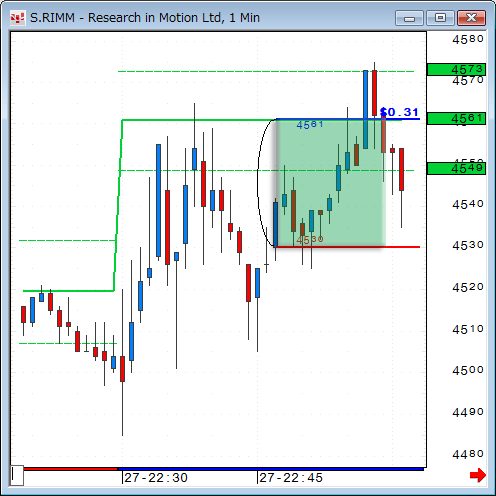
Task: Click the 4500 price axis label
Action: point(468,370)
